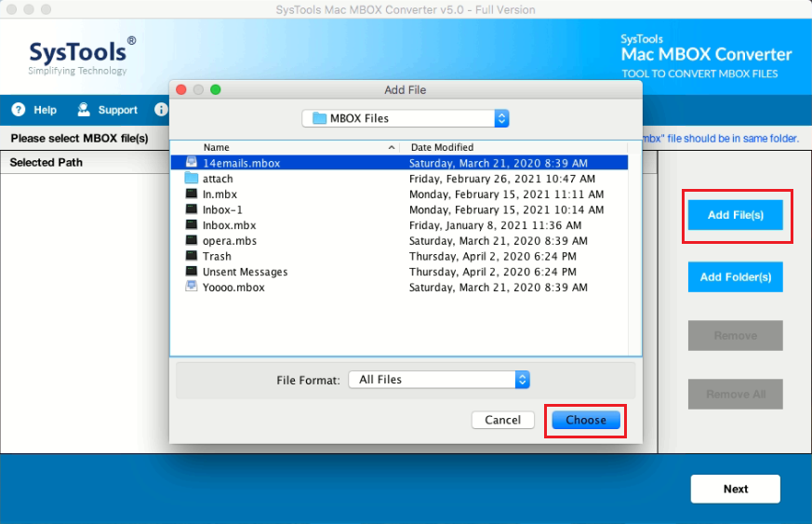Click the 14emails.mbox file icon

point(191,162)
